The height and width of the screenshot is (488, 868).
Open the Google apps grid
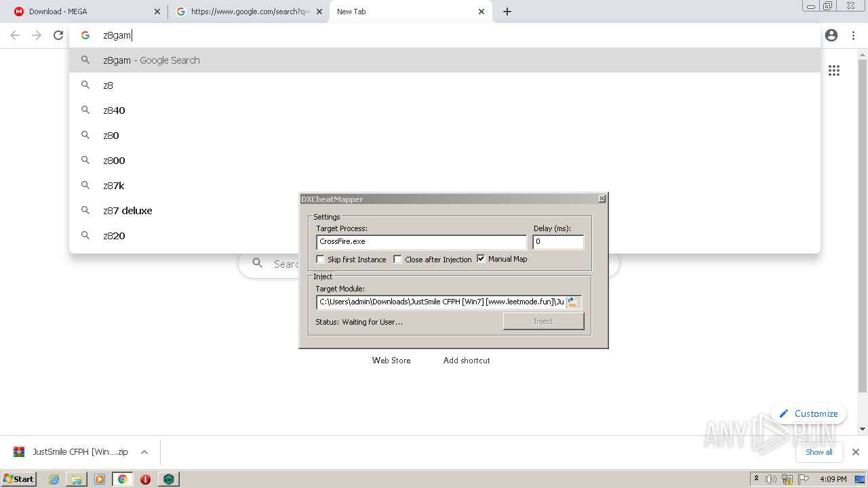tap(834, 70)
